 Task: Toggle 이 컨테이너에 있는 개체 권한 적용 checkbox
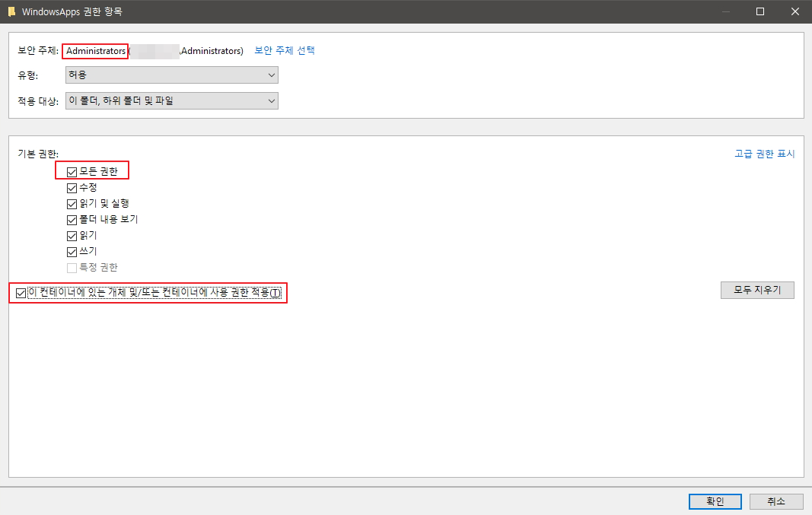click(x=21, y=294)
